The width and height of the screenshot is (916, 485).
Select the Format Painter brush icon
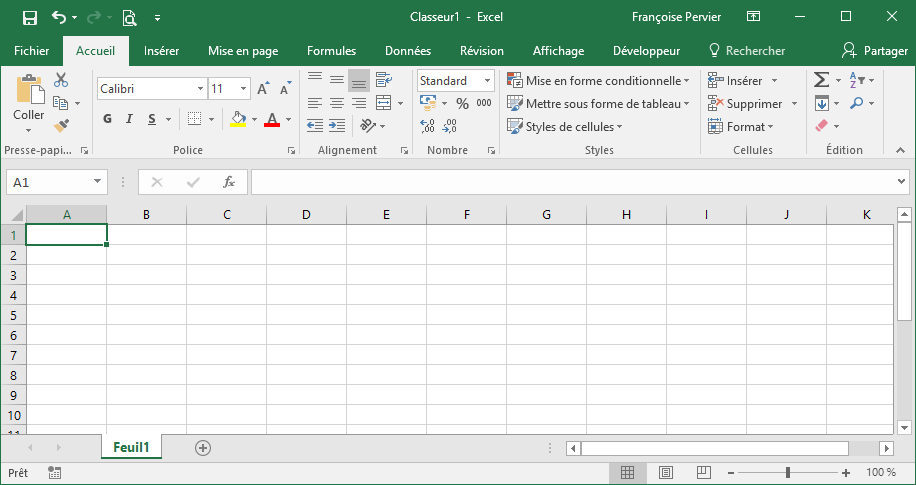(61, 126)
